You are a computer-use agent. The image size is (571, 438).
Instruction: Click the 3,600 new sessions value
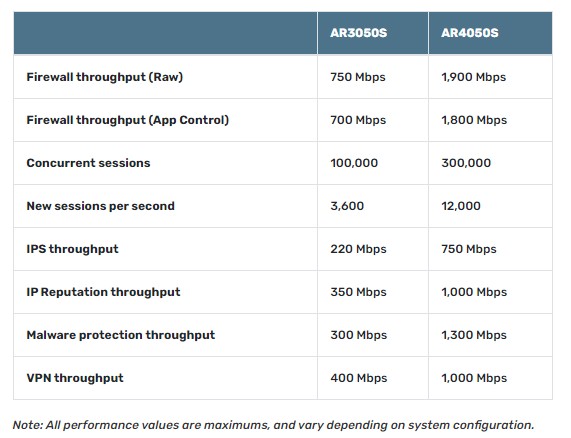347,206
